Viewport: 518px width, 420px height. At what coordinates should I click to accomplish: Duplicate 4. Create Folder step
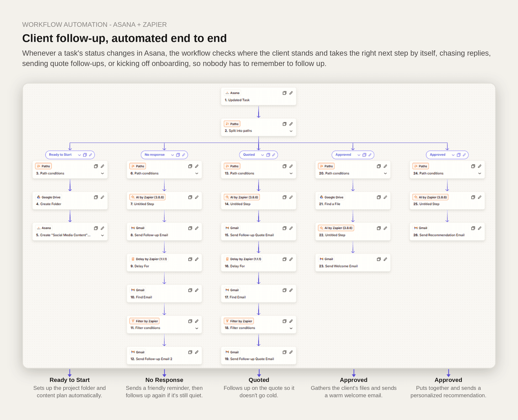click(96, 197)
